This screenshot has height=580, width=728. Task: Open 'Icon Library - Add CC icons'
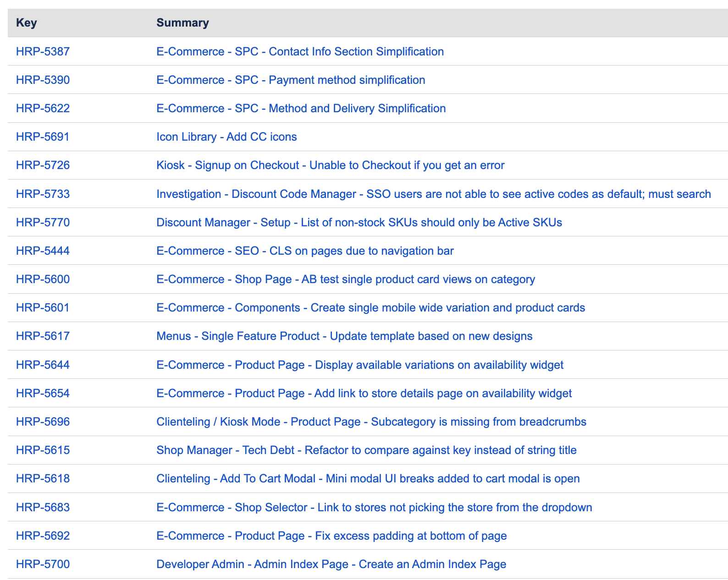(x=226, y=137)
